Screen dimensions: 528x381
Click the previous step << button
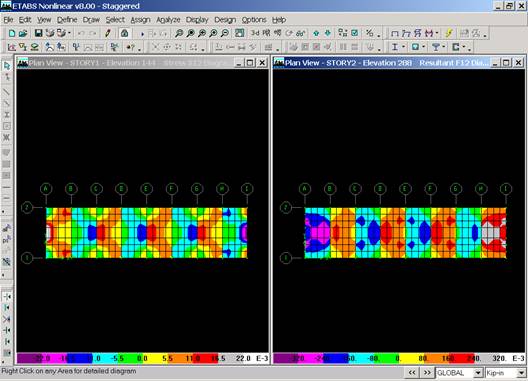[x=412, y=373]
